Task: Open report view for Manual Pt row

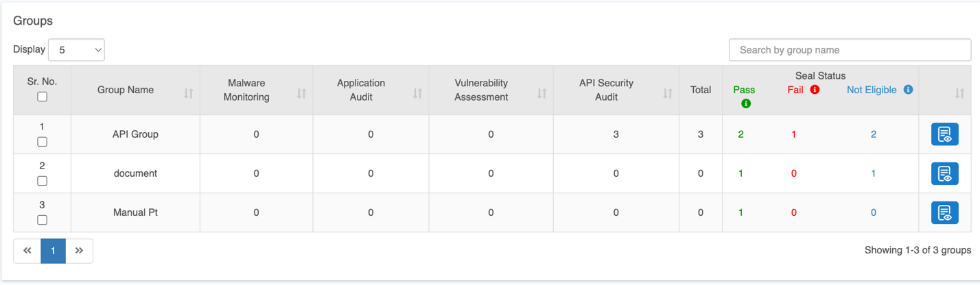Action: click(x=944, y=212)
